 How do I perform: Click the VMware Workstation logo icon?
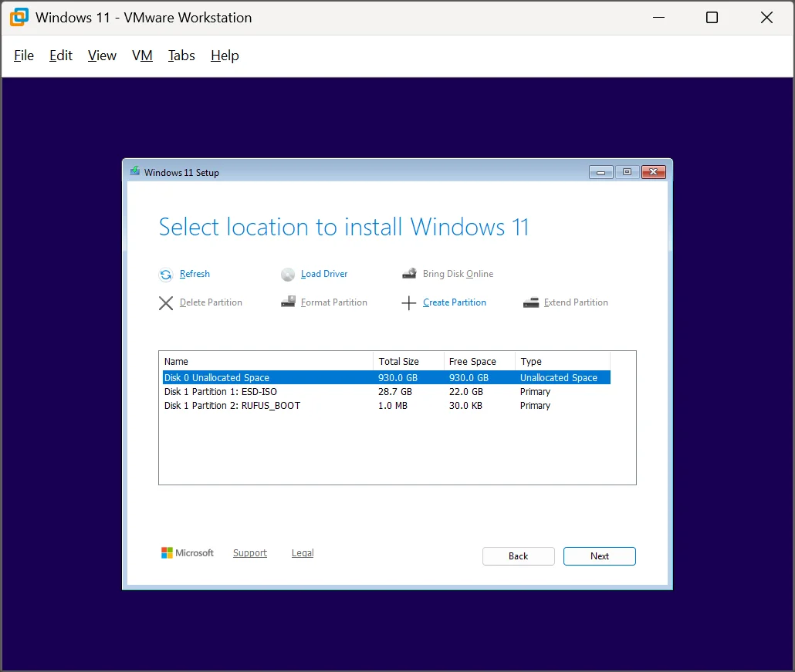[19, 17]
